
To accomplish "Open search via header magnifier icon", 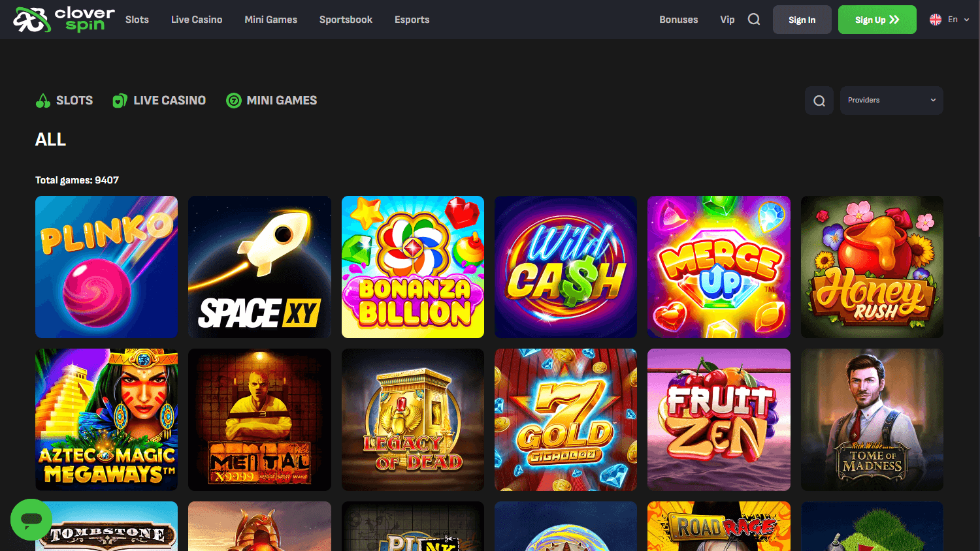I will [754, 20].
